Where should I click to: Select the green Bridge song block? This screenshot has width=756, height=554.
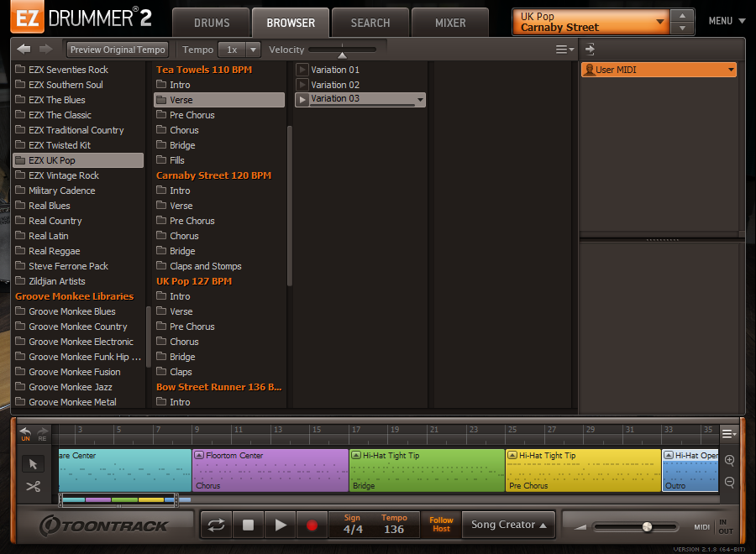coord(427,471)
